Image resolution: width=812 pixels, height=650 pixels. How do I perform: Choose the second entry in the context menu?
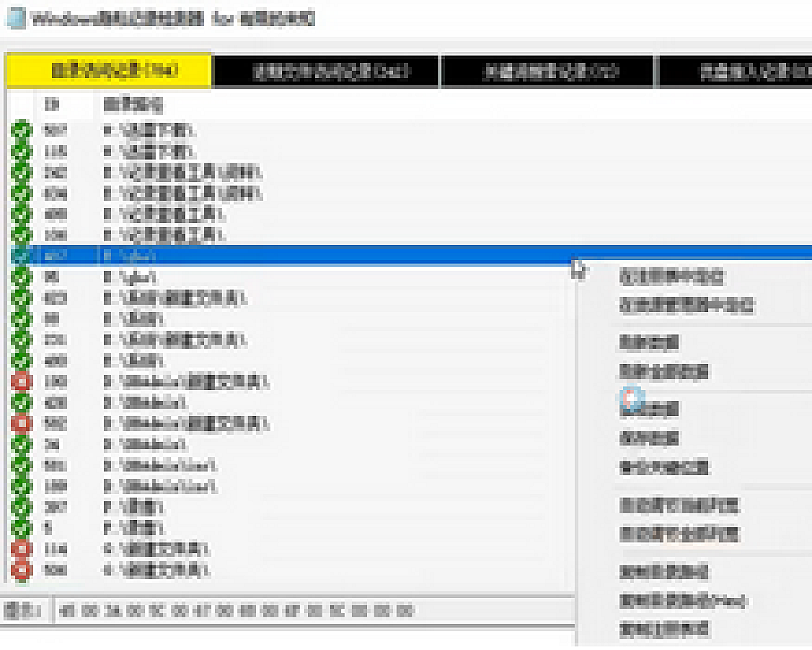[x=686, y=305]
